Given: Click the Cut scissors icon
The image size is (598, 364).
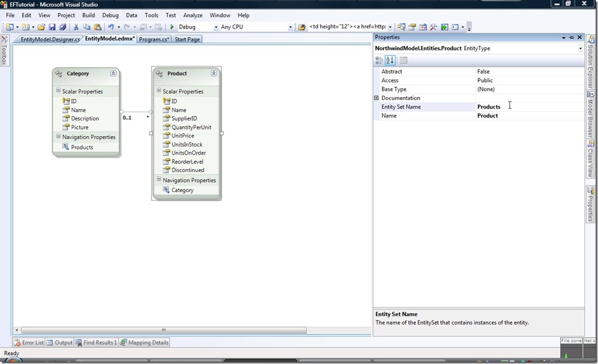Looking at the screenshot, I should tap(76, 27).
